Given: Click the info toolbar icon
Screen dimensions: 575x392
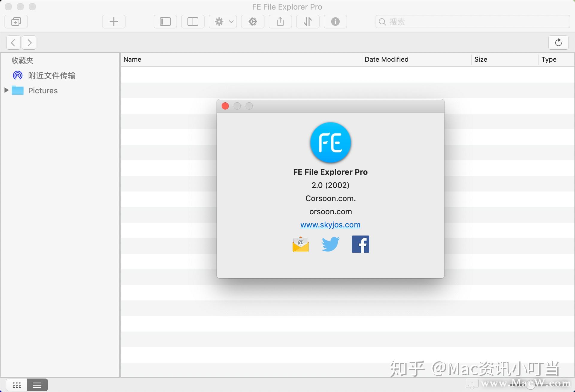Looking at the screenshot, I should tap(335, 22).
